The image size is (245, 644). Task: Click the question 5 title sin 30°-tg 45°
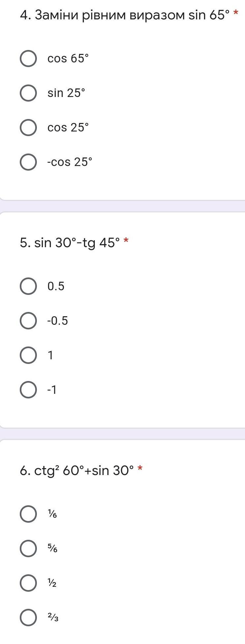(x=70, y=243)
